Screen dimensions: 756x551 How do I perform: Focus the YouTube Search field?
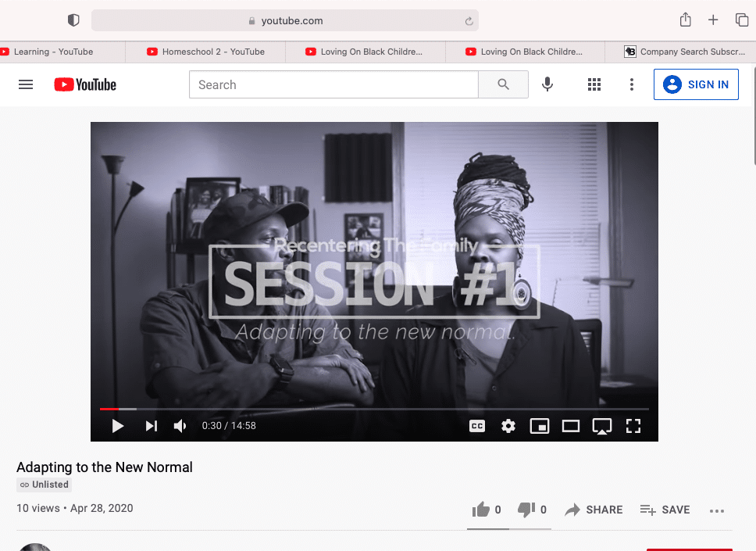333,84
